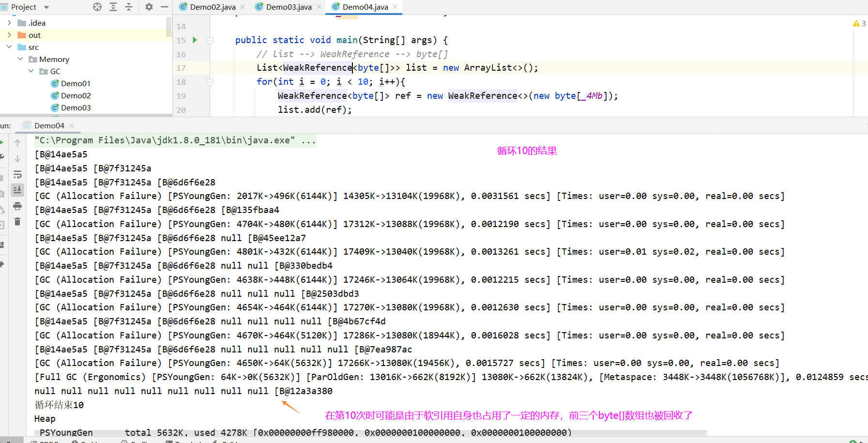The image size is (868, 443).
Task: Click the Heap line in console
Action: (45, 419)
